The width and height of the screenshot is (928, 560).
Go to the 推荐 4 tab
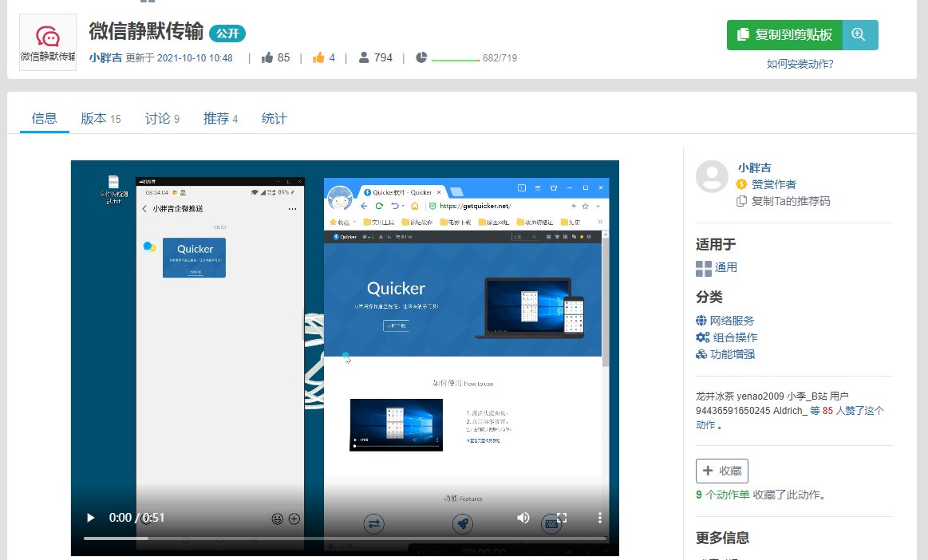pos(220,118)
